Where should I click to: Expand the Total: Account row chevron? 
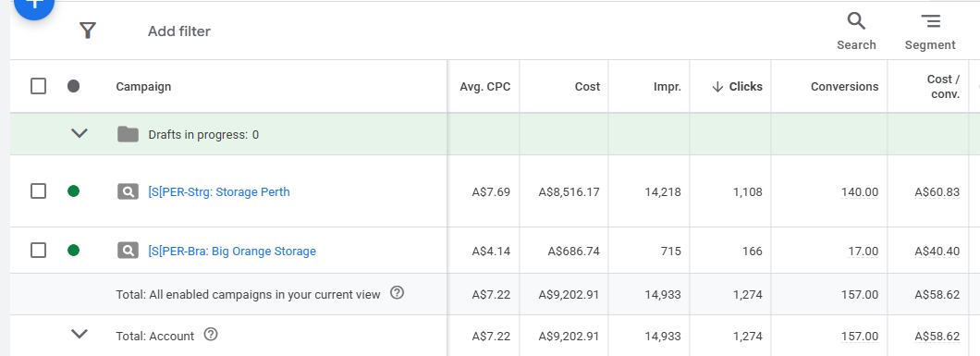[x=80, y=334]
